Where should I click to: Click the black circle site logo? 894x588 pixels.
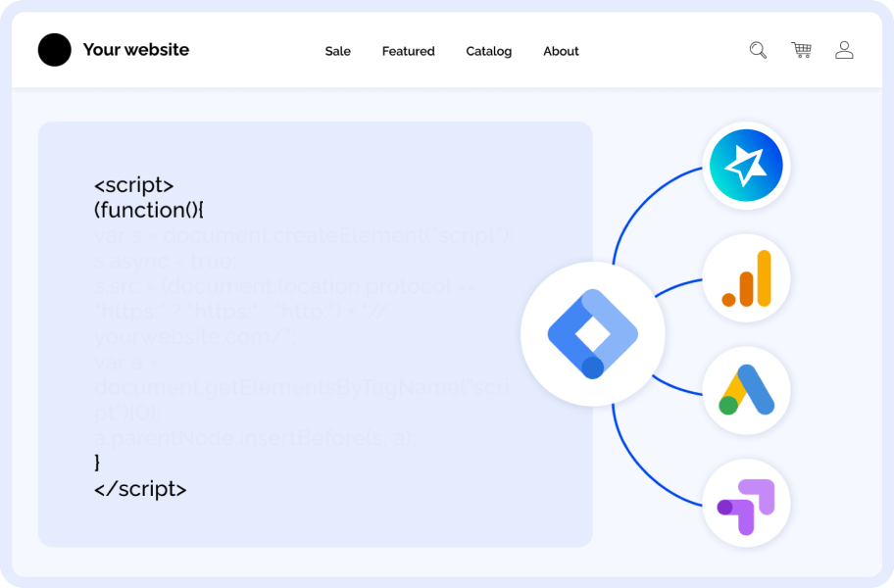click(x=55, y=50)
